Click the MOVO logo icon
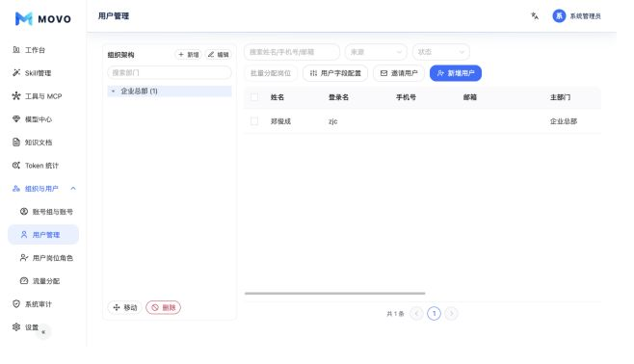 click(23, 18)
